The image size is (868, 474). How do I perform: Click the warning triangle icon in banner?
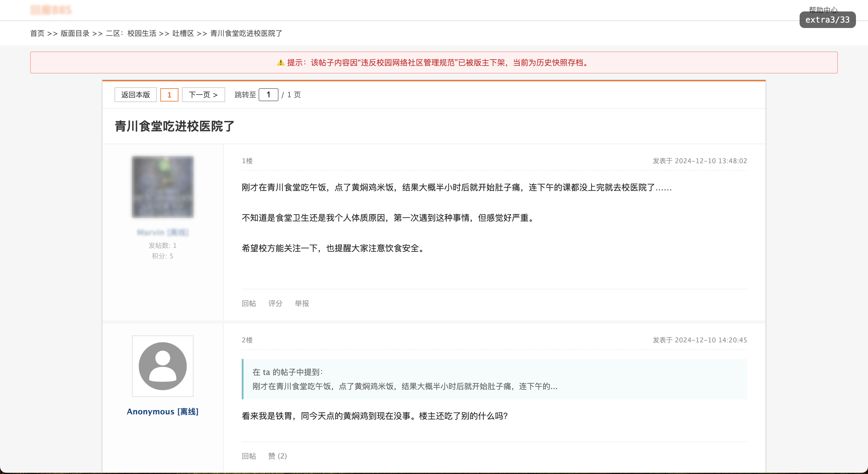(x=280, y=63)
